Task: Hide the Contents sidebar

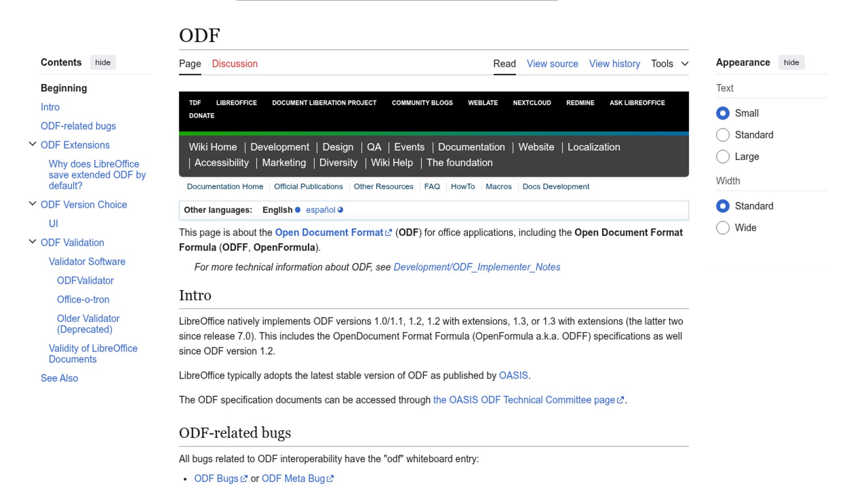Action: (103, 62)
